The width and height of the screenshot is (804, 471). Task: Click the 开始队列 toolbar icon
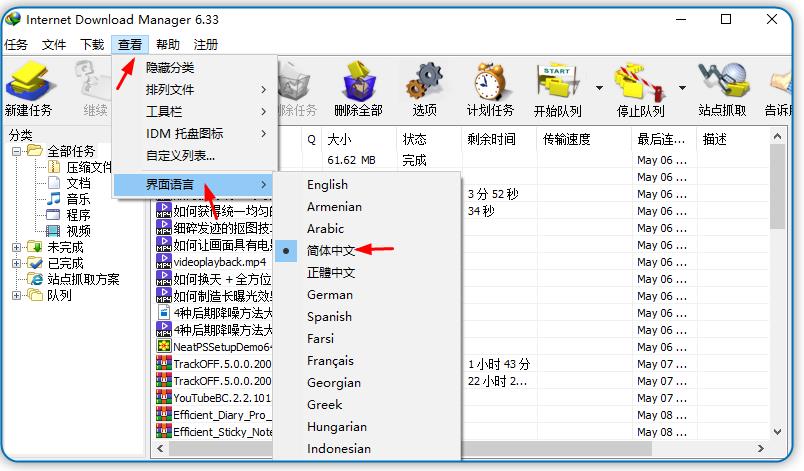point(557,81)
